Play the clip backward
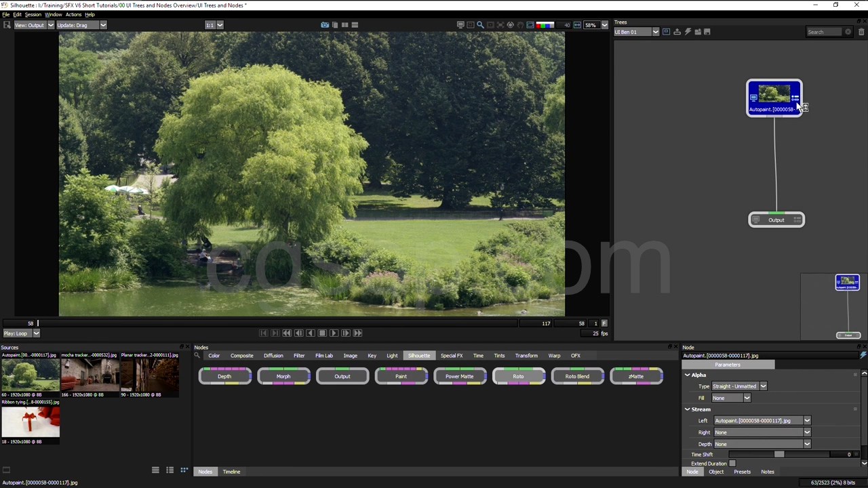868x488 pixels. (x=311, y=333)
